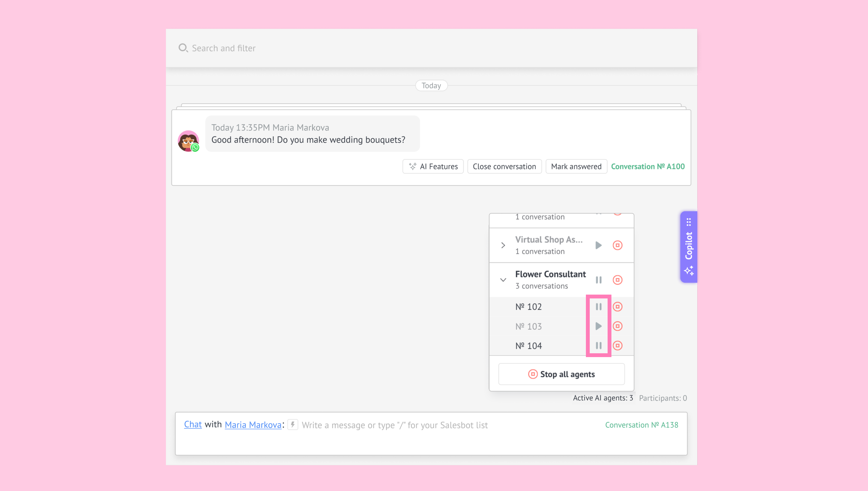Stop agent in conversation № 102
Screen dimensions: 868x491
(x=617, y=306)
